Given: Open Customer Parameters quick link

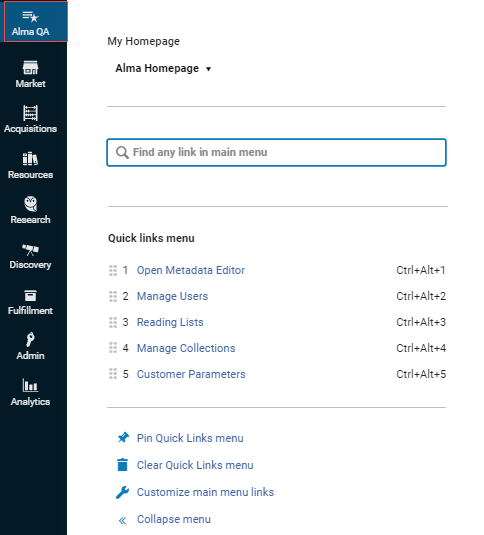Looking at the screenshot, I should pos(191,374).
